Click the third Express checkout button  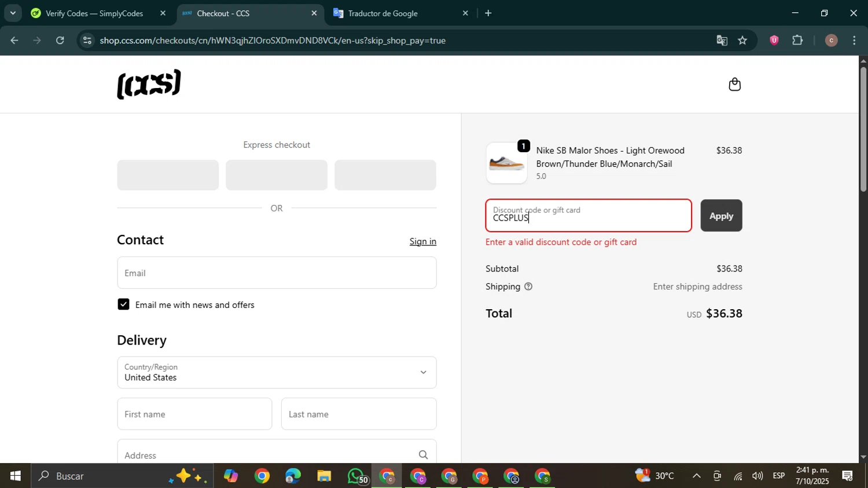(x=385, y=175)
